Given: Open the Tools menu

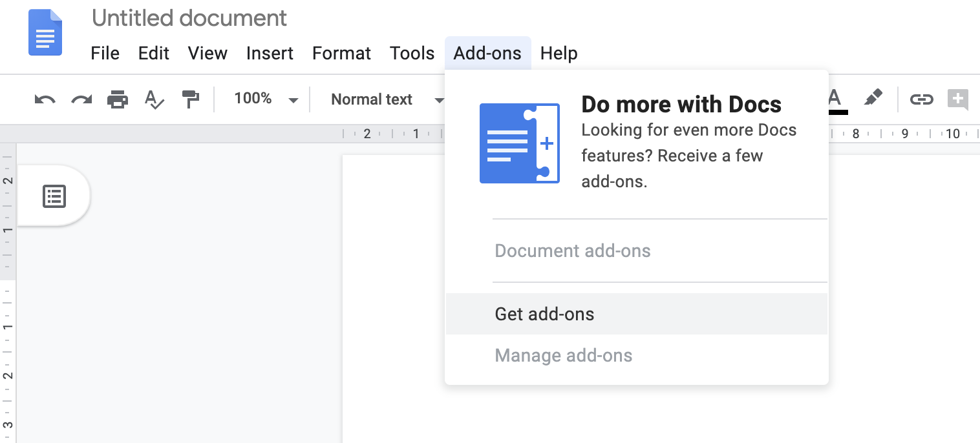Looking at the screenshot, I should click(412, 53).
